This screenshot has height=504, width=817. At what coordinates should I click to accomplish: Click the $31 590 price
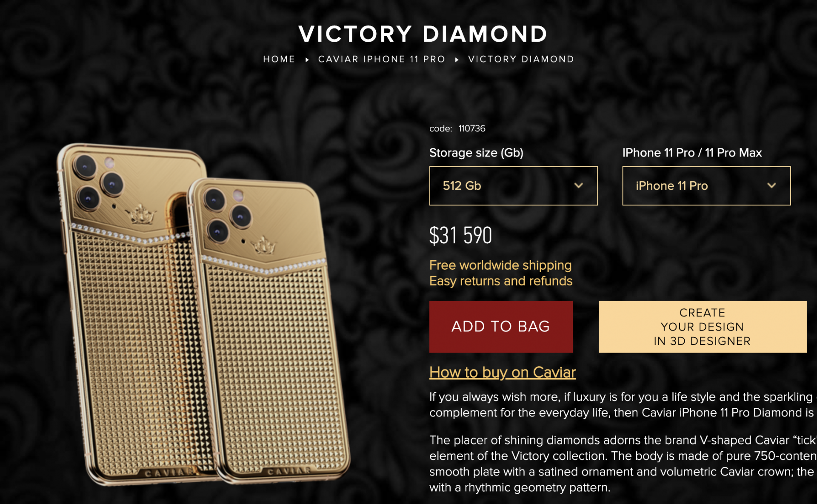click(460, 236)
